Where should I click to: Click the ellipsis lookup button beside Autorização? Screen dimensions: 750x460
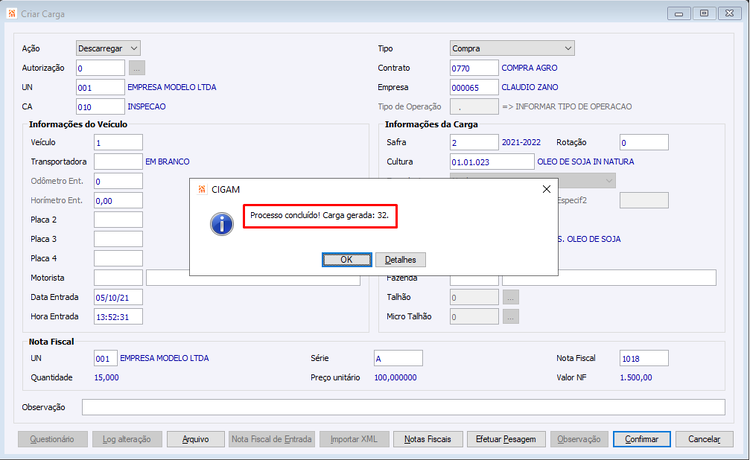coord(137,68)
